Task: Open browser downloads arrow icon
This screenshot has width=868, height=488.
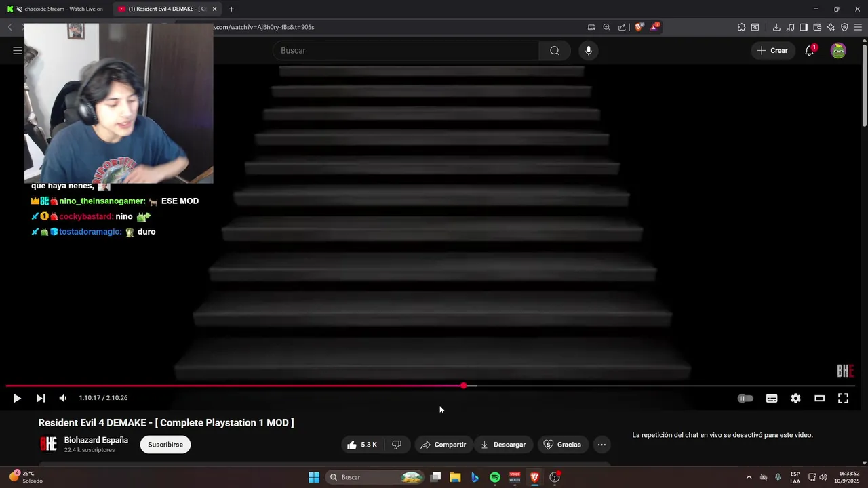Action: [x=776, y=27]
